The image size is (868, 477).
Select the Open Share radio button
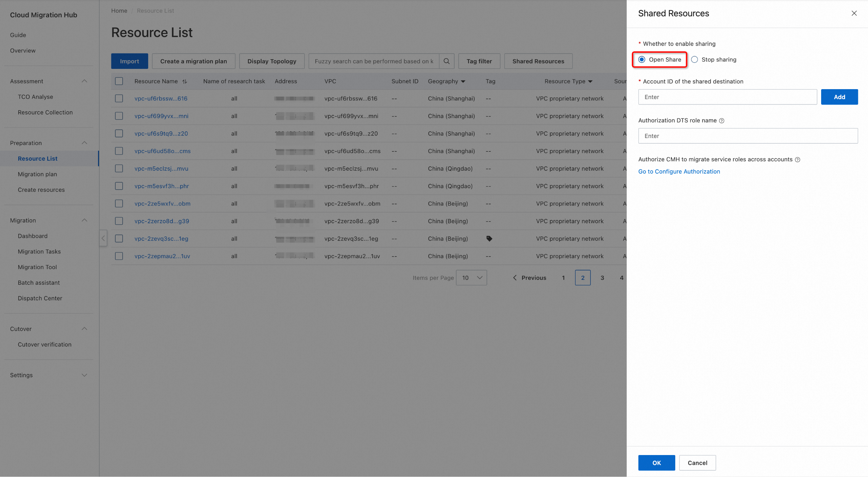(x=642, y=59)
